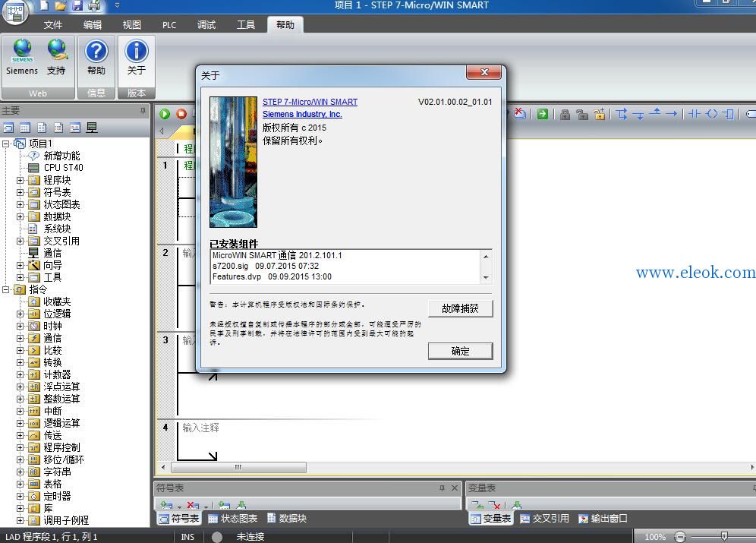Collapse the 指令 tree node

coord(6,289)
